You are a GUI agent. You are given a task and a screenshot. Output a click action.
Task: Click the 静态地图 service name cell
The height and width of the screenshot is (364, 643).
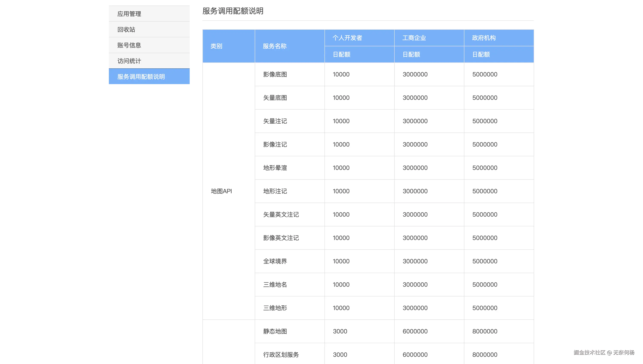point(275,331)
